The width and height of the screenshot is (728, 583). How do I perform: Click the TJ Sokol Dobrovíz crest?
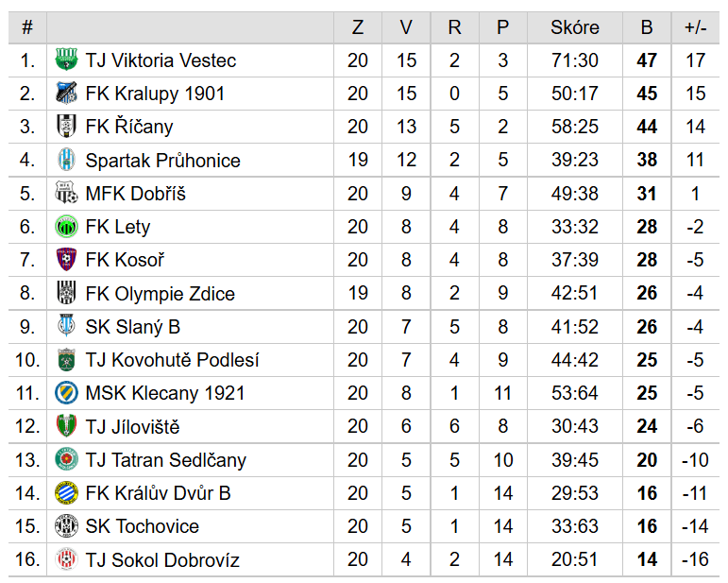tap(66, 559)
